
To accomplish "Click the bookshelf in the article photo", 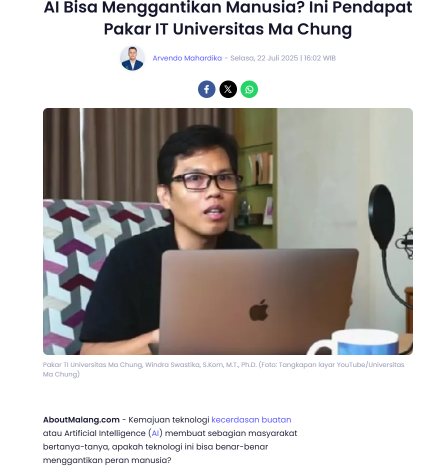I will click(256, 180).
